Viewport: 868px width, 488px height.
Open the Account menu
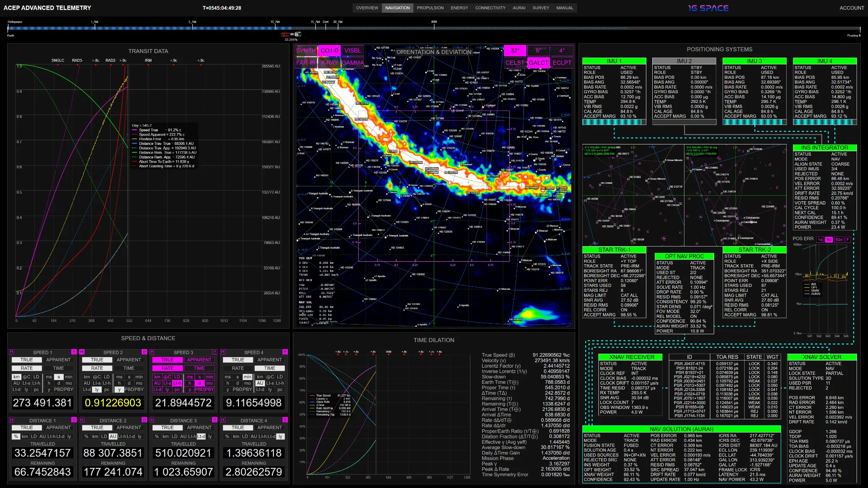point(851,8)
